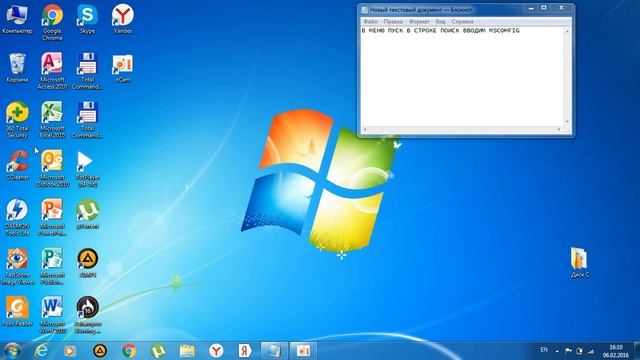The image size is (640, 360).
Task: Select the Диск C folder icon
Action: click(x=580, y=263)
